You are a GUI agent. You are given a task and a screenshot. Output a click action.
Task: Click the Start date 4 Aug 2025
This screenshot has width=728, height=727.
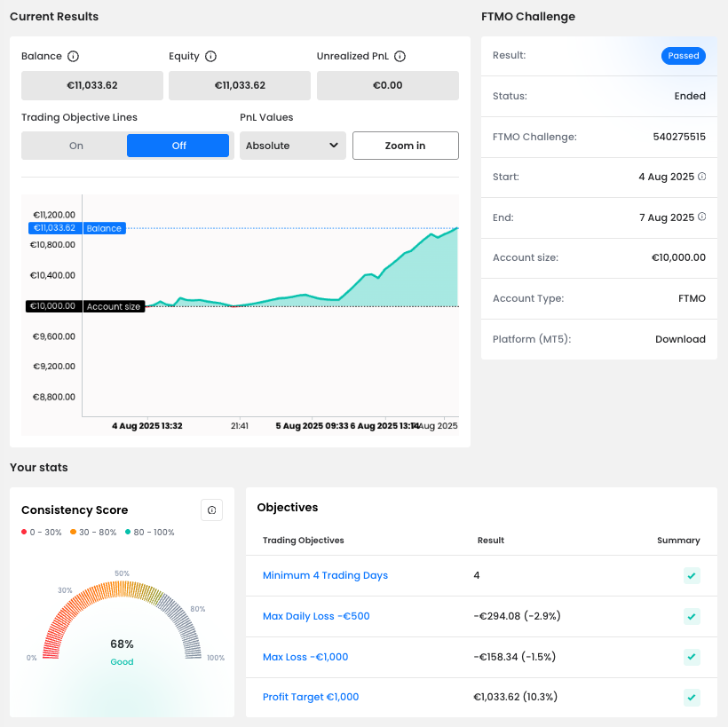[x=666, y=177]
